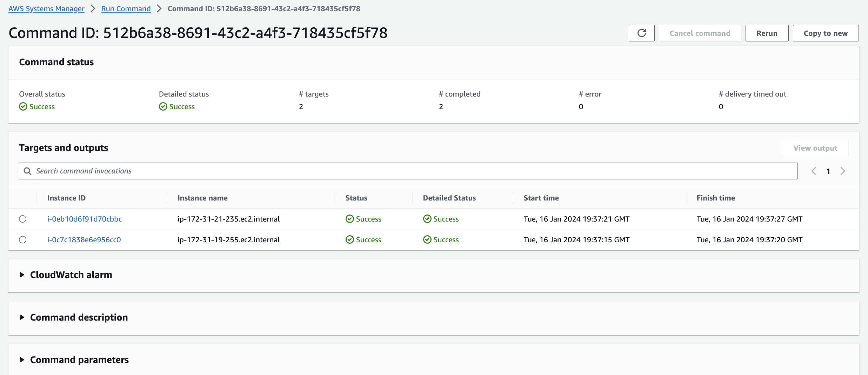Expand the Command description section
The height and width of the screenshot is (375, 868).
tap(22, 317)
